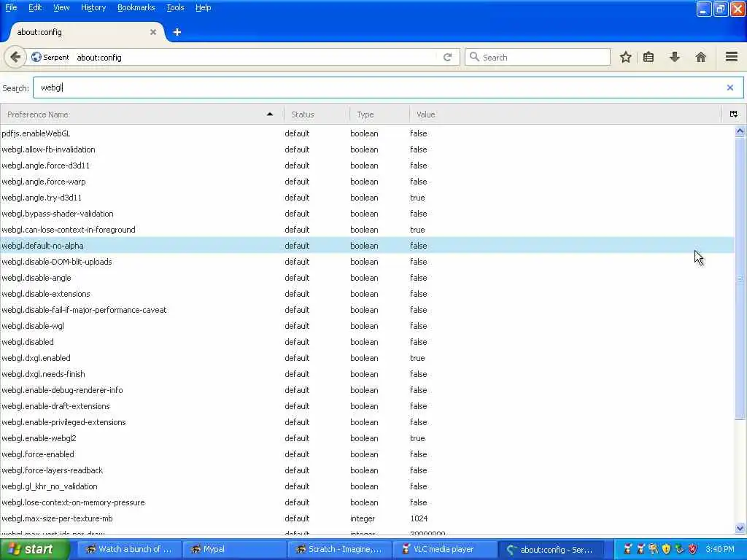The image size is (747, 560).
Task: Open the Windows start button
Action: point(34,549)
